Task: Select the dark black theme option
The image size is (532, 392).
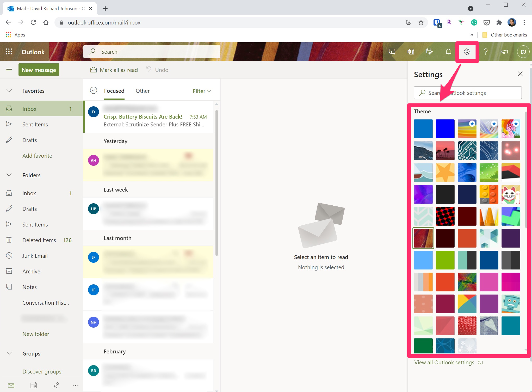Action: [445, 194]
